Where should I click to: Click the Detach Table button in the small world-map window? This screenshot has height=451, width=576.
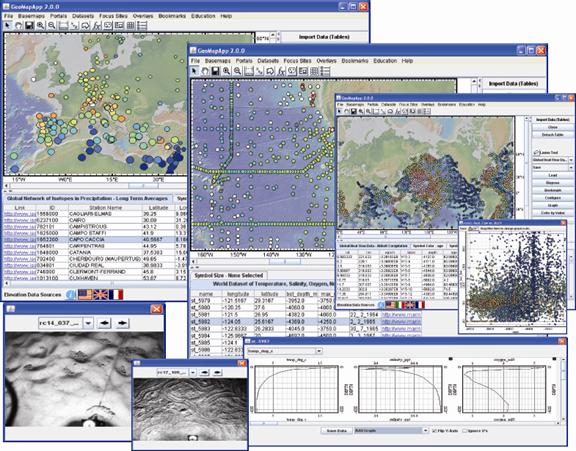click(552, 135)
